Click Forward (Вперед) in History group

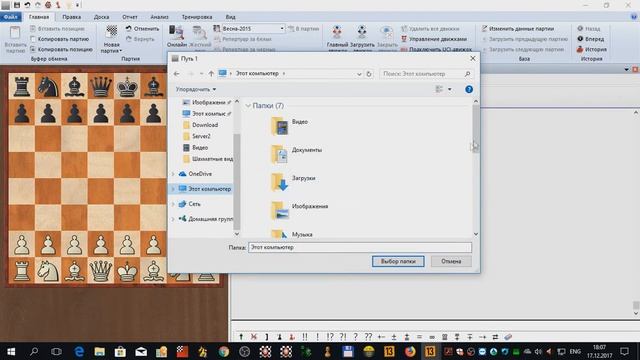[590, 39]
